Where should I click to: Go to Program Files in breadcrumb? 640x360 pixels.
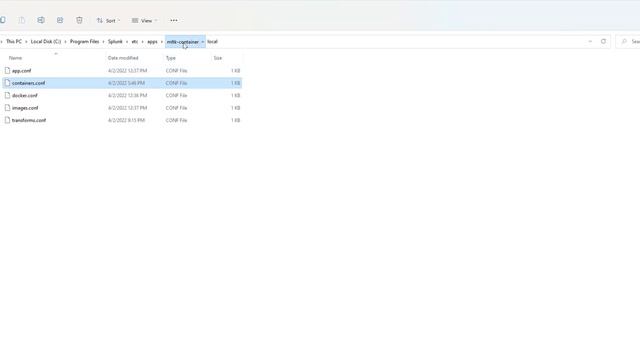[x=84, y=42]
